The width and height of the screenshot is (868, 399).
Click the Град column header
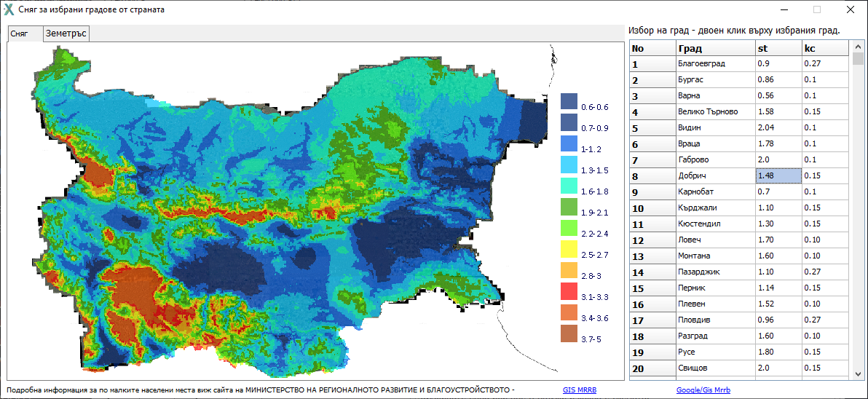pos(714,48)
